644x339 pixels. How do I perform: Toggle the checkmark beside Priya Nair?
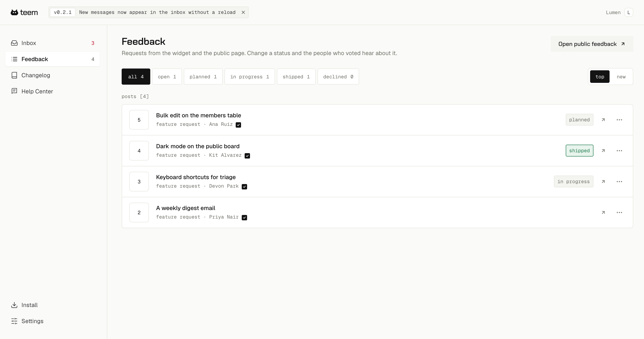[x=244, y=218]
